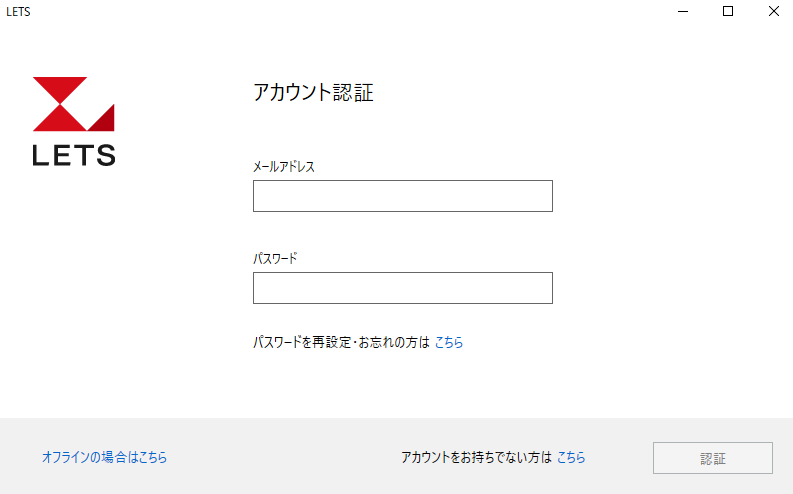Maximize the LETS window

click(x=728, y=11)
